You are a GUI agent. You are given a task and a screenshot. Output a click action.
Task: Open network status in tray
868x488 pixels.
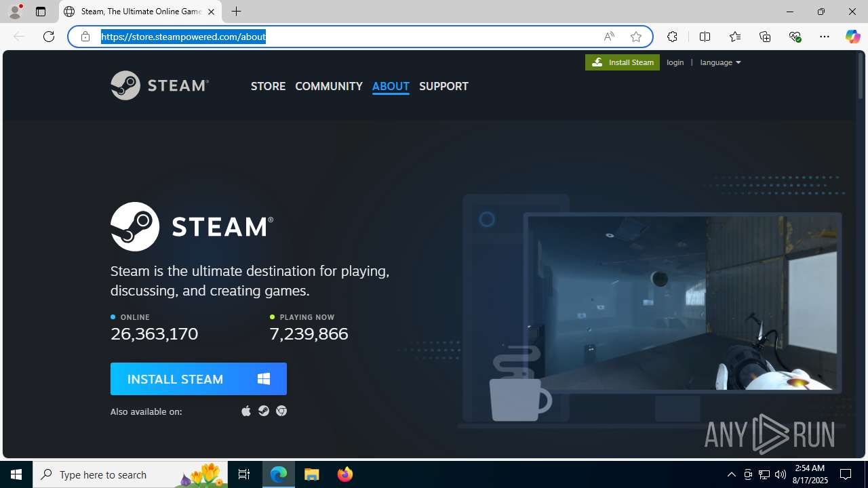(764, 474)
